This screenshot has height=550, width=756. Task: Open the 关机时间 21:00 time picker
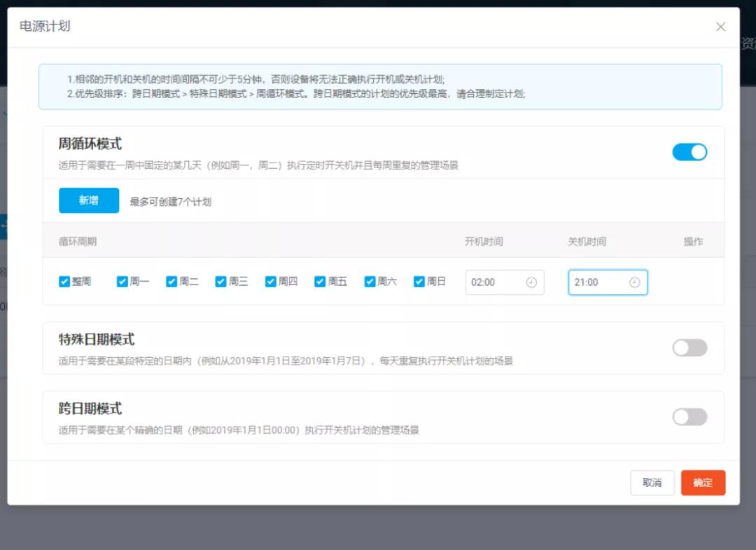coord(597,282)
